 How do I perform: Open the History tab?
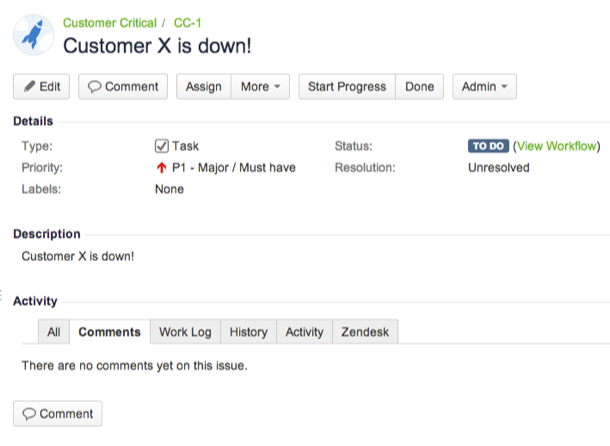point(248,332)
